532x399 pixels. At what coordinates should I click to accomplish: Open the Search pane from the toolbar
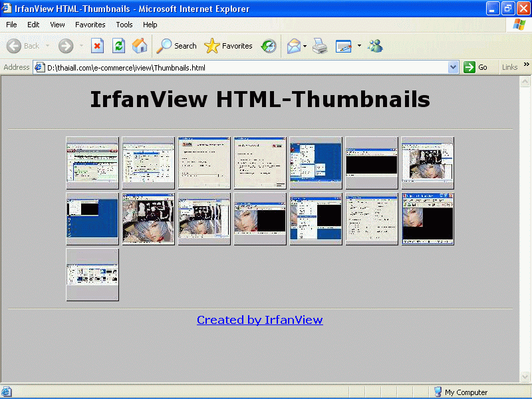[x=176, y=46]
